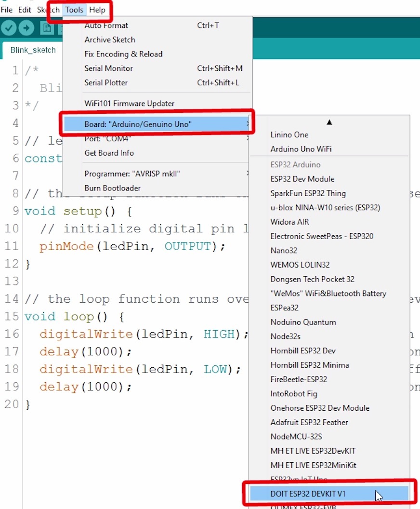This screenshot has height=509, width=420.
Task: Open the Help menu
Action: pos(97,10)
